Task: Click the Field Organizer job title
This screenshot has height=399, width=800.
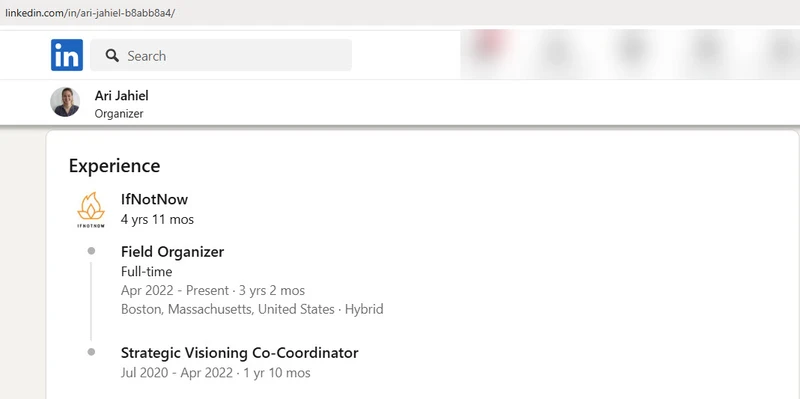Action: pyautogui.click(x=172, y=252)
